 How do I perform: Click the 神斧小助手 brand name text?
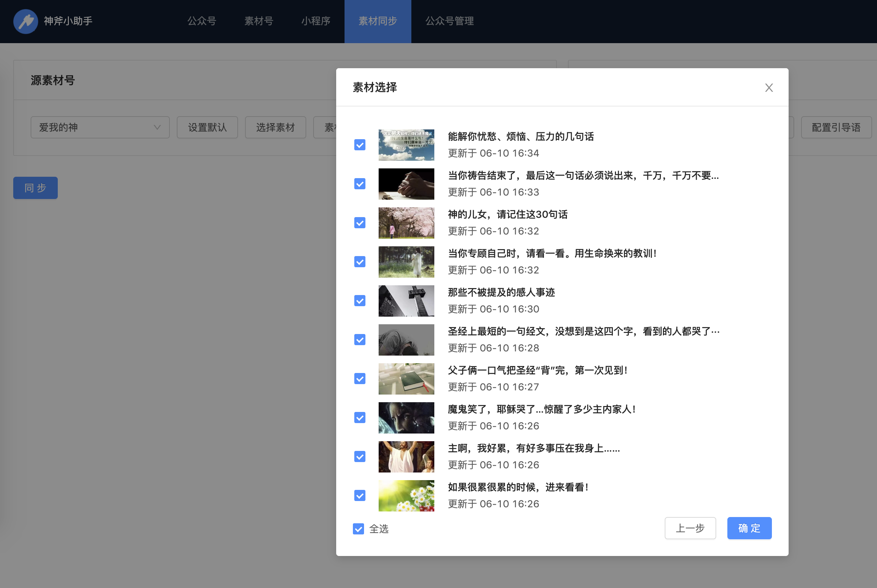point(68,21)
